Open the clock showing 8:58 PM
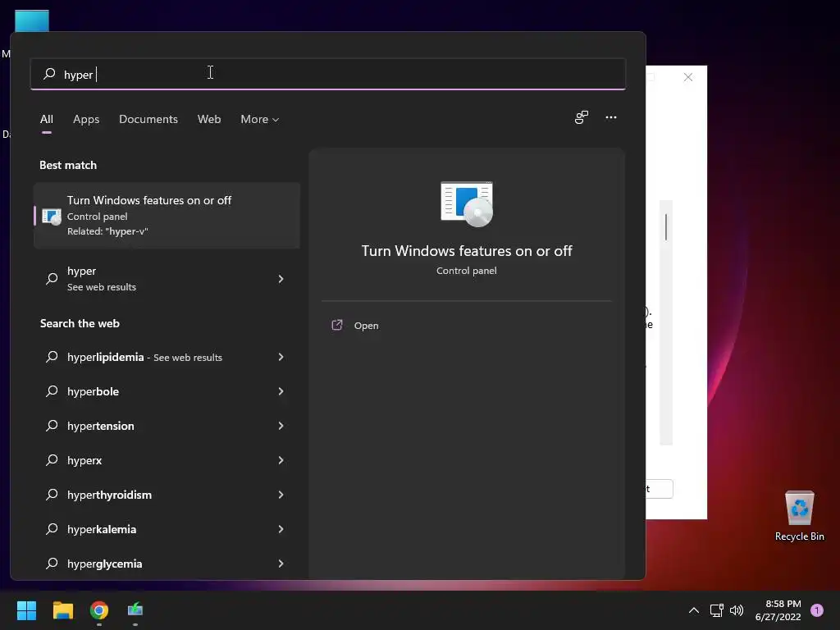 click(x=778, y=610)
